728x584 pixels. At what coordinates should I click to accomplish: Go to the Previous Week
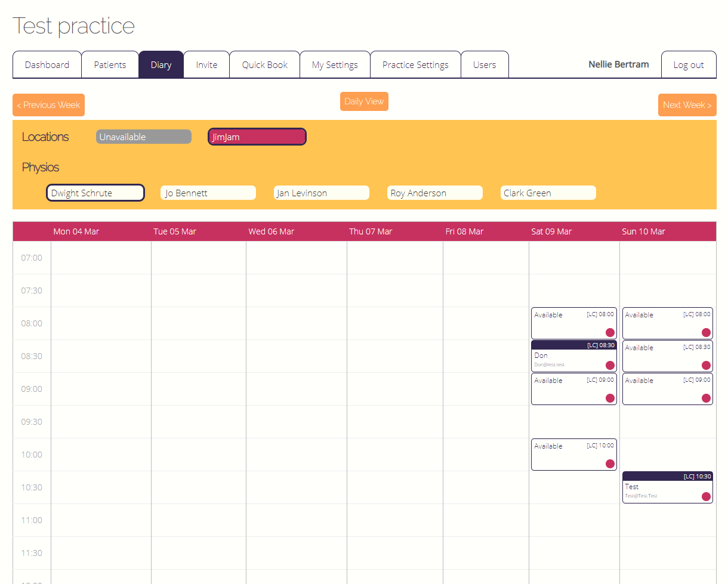click(48, 105)
